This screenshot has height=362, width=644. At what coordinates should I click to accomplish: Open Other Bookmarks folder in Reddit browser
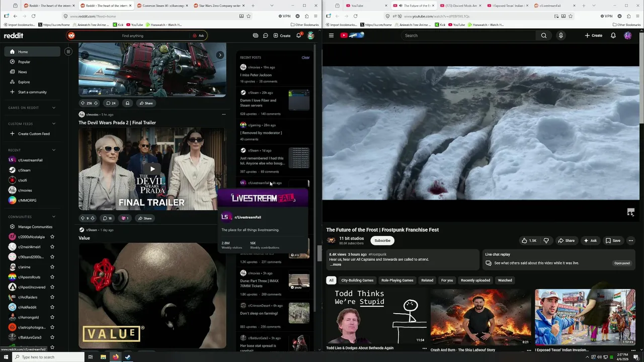point(305,25)
